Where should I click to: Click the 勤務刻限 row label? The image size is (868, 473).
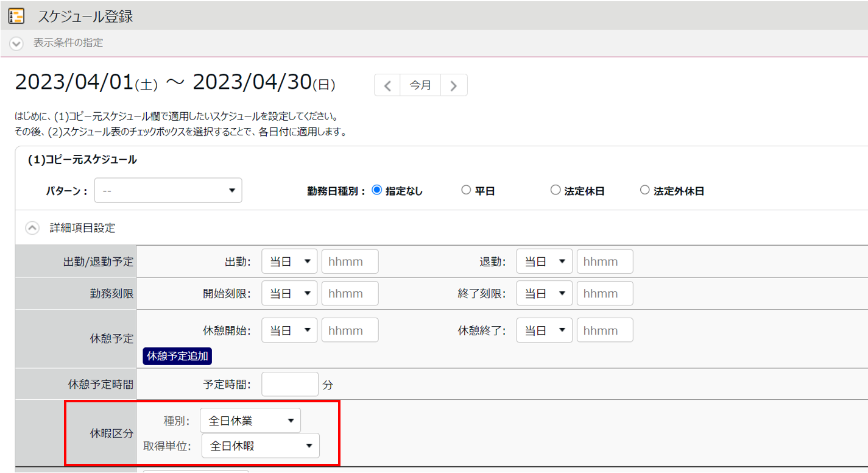coord(111,294)
